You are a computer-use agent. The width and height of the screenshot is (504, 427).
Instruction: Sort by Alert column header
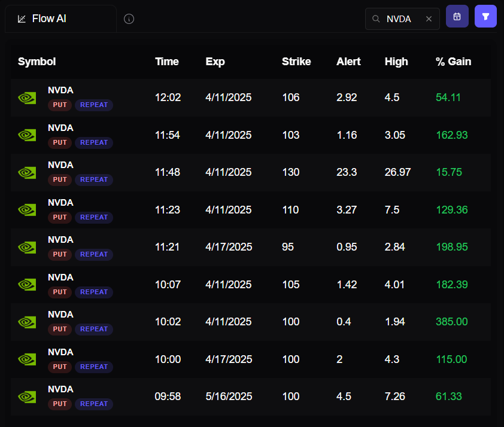pyautogui.click(x=348, y=62)
